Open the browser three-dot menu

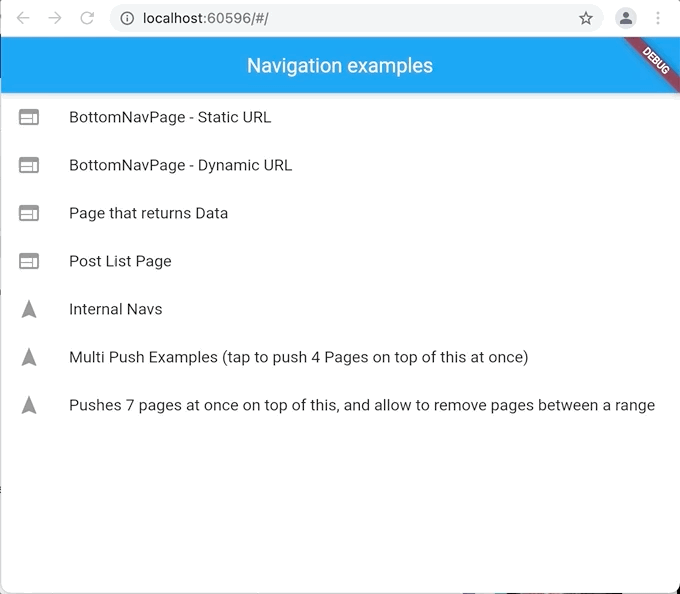658,18
